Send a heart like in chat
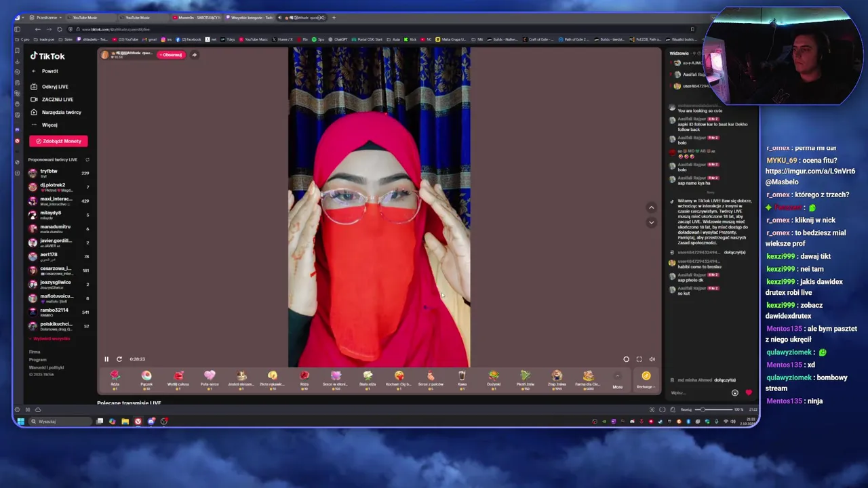Screen dimensions: 868x488 click(749, 392)
